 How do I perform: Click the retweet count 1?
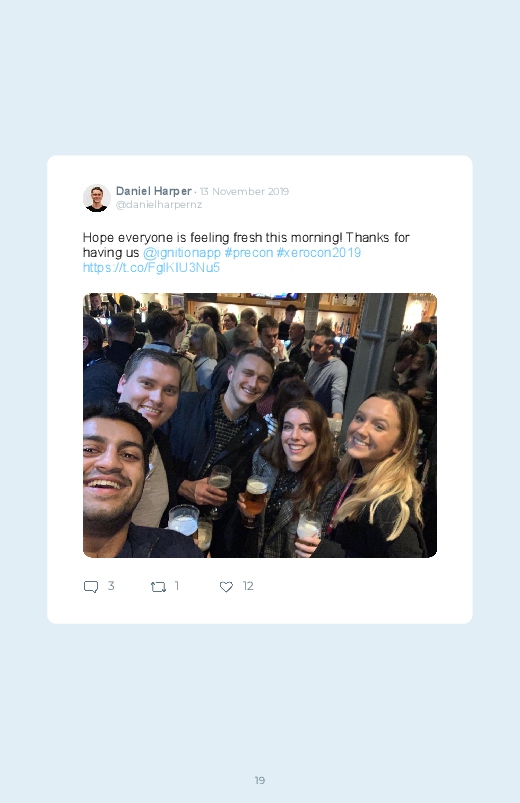click(x=177, y=586)
